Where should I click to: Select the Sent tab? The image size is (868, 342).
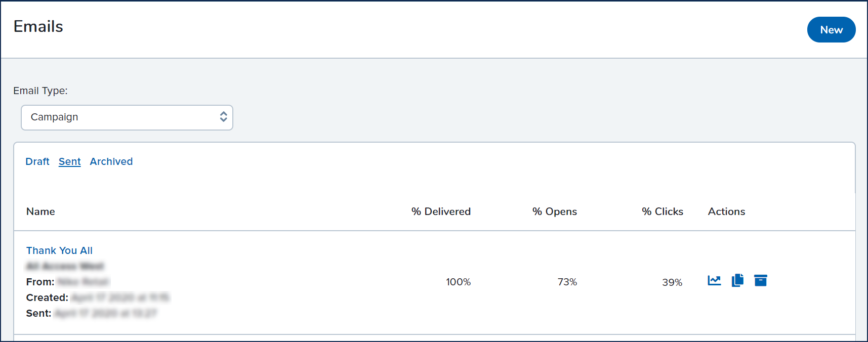point(69,161)
